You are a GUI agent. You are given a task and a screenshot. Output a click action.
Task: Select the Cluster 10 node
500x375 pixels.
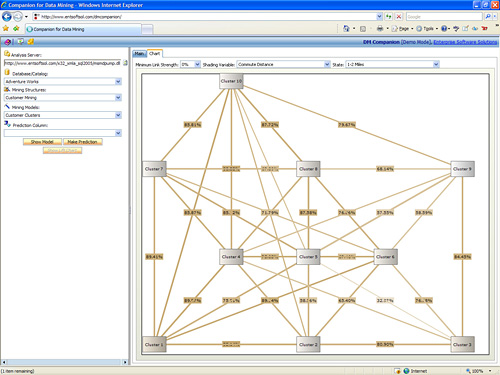tap(231, 81)
